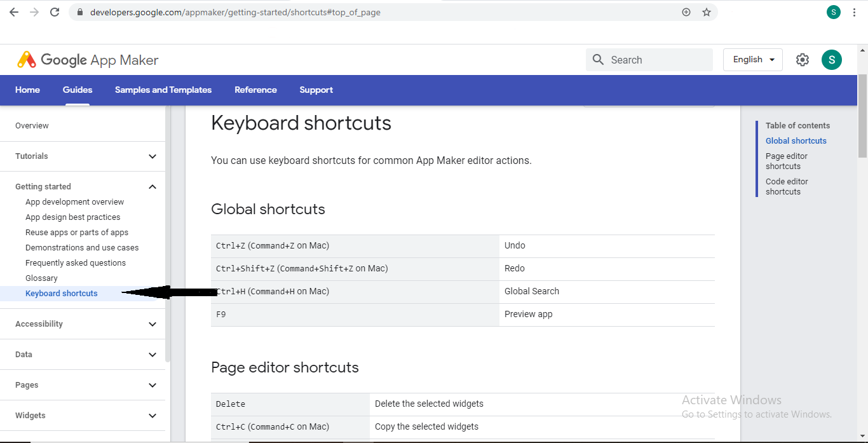
Task: Select Keyboard shortcuts in sidebar
Action: coord(62,294)
